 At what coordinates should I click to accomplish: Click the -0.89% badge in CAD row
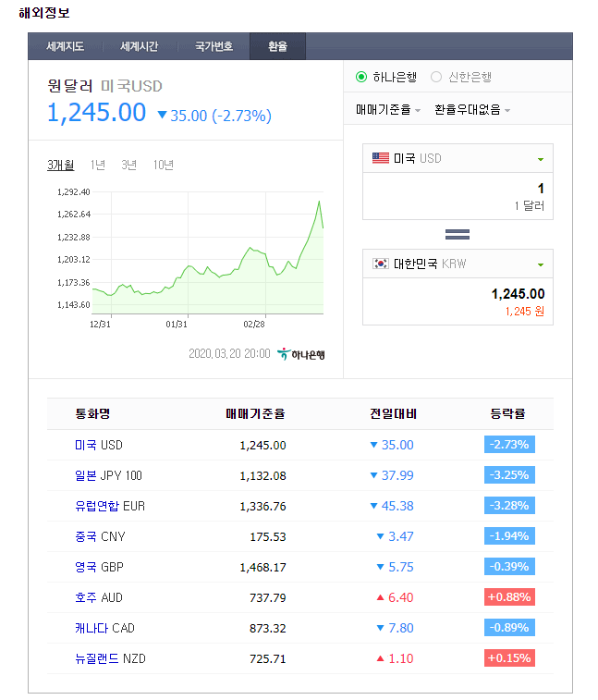(x=509, y=628)
